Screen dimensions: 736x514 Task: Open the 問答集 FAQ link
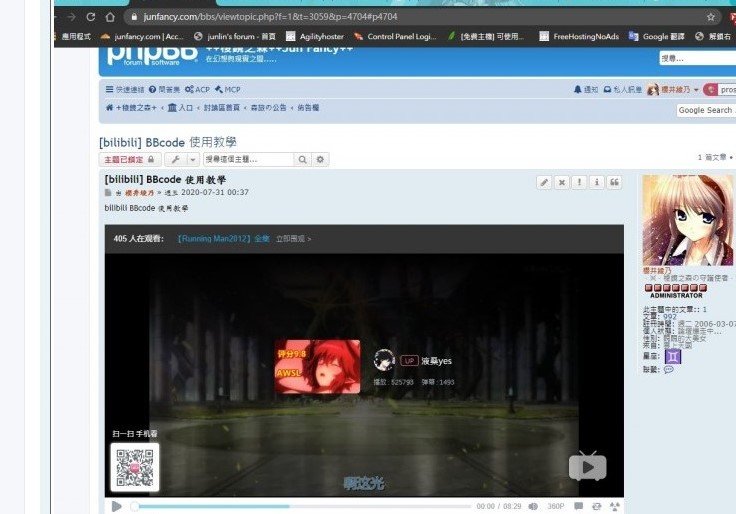[164, 89]
